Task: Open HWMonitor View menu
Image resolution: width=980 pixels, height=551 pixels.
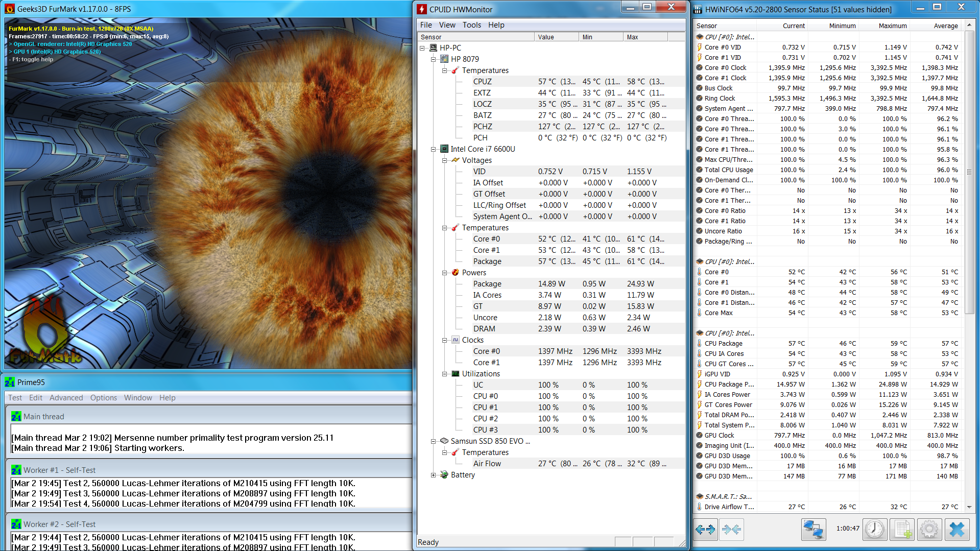Action: click(447, 25)
